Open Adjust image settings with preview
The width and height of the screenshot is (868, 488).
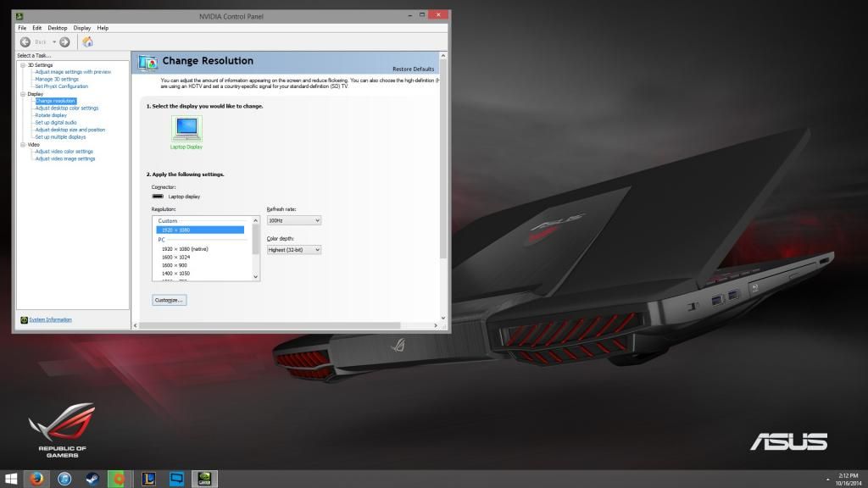coord(73,72)
